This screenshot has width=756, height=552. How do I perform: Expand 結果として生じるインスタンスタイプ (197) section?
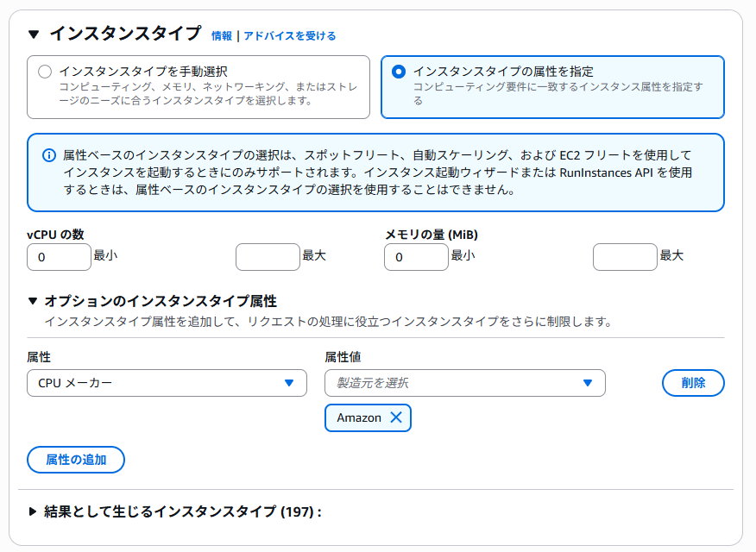coord(32,511)
